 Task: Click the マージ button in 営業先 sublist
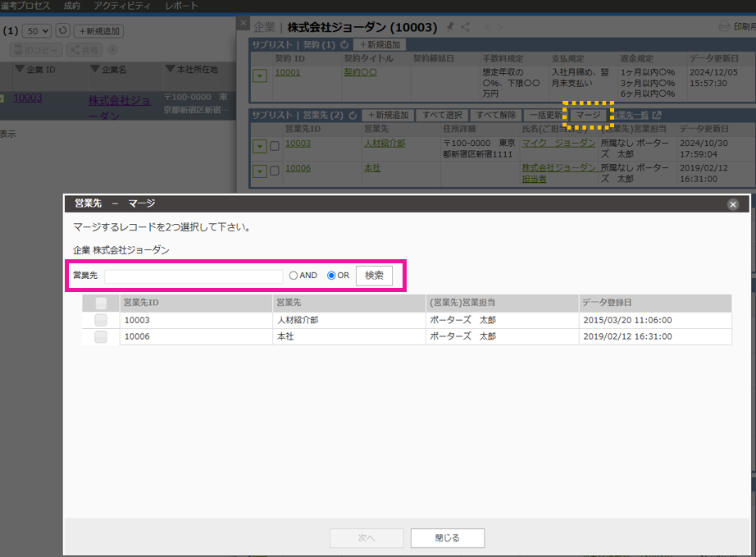588,116
